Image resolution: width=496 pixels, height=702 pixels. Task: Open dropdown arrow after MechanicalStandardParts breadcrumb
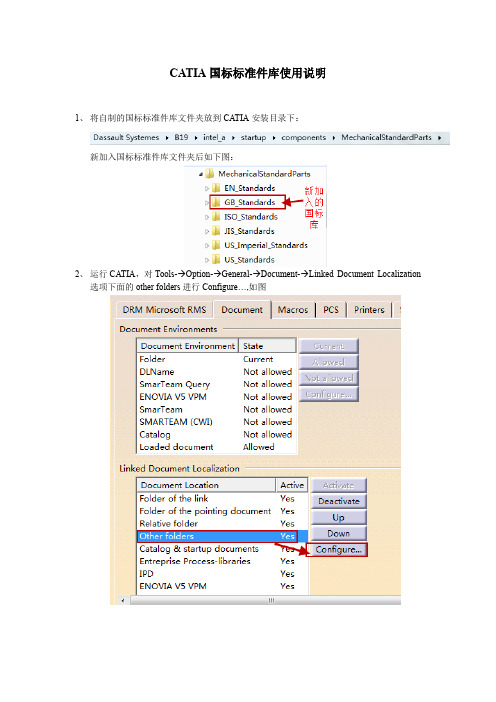(x=440, y=138)
